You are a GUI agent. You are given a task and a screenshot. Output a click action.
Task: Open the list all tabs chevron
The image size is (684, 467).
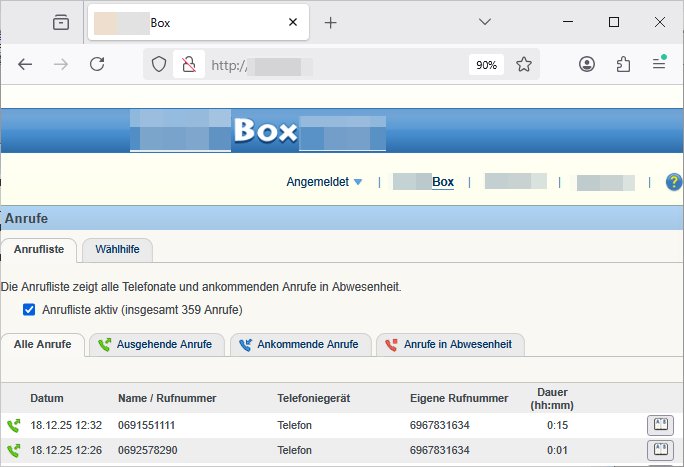coord(485,22)
